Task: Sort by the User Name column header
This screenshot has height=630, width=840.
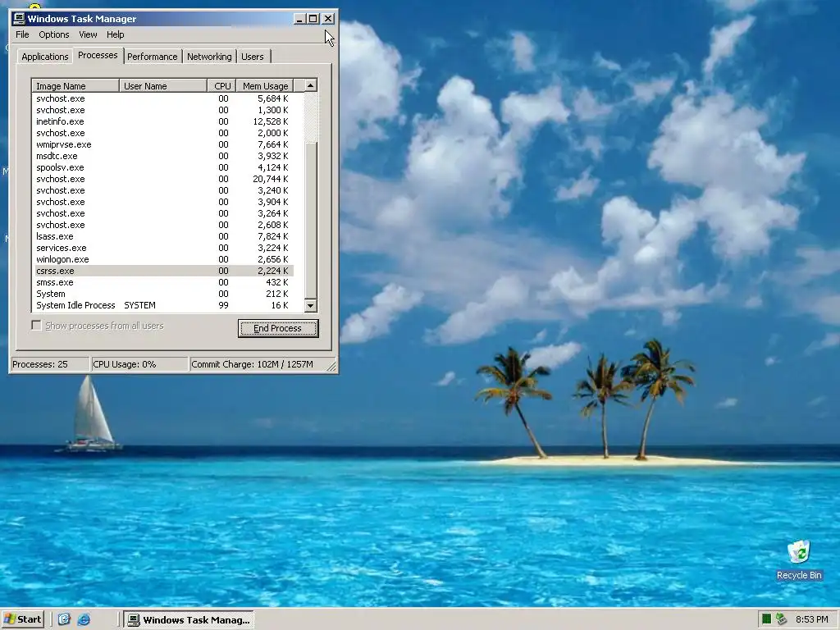Action: coord(163,85)
